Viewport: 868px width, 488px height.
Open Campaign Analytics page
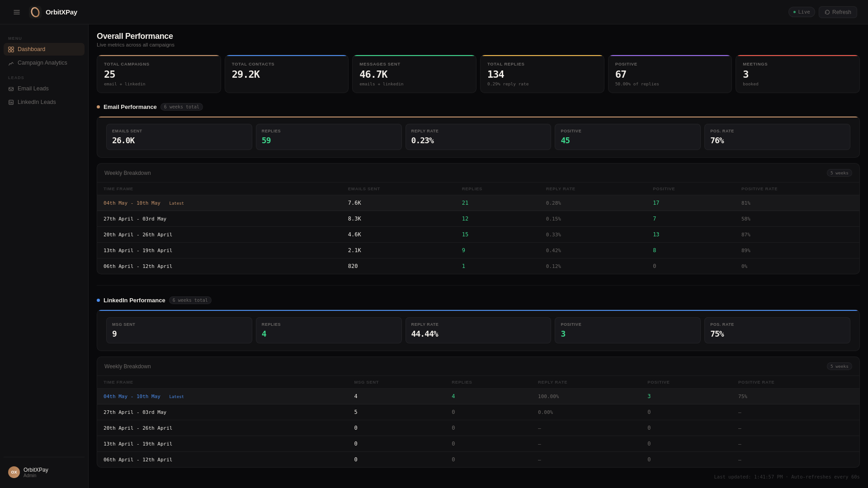(x=44, y=63)
